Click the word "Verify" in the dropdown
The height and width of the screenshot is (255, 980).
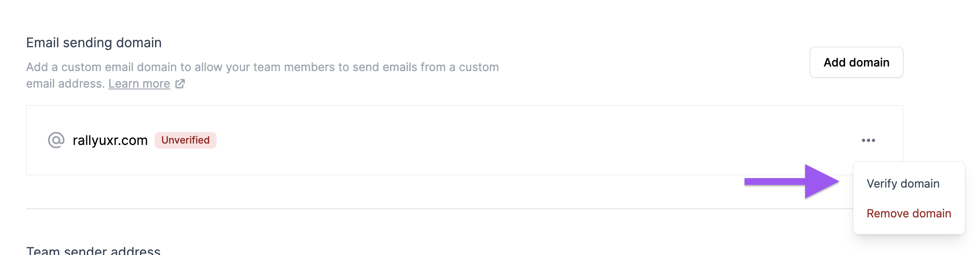[x=881, y=183]
